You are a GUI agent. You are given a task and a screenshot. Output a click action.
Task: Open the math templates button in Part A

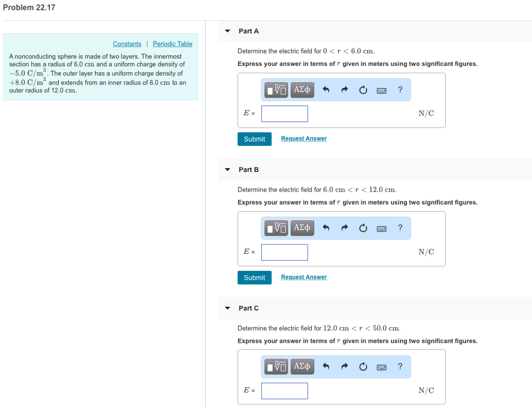[x=276, y=90]
